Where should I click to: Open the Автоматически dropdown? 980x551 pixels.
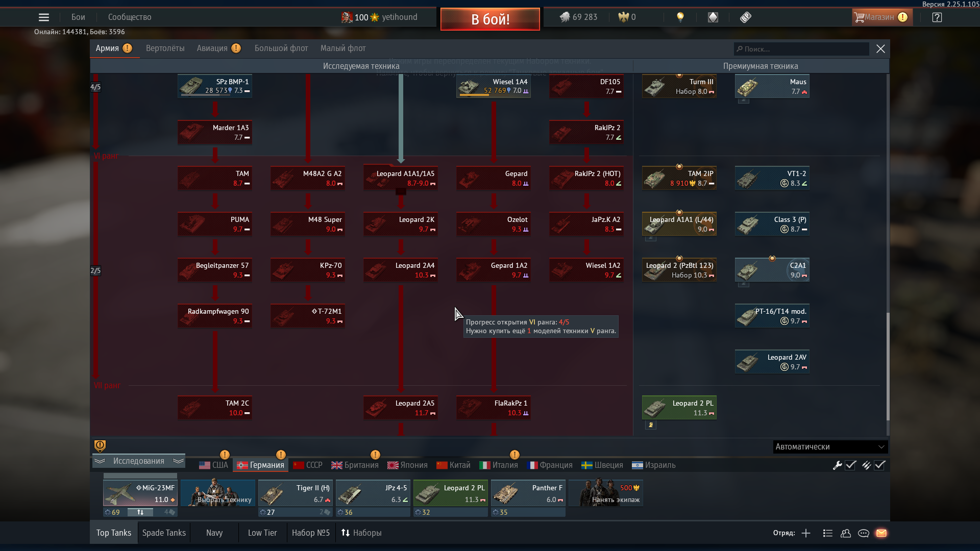(830, 447)
